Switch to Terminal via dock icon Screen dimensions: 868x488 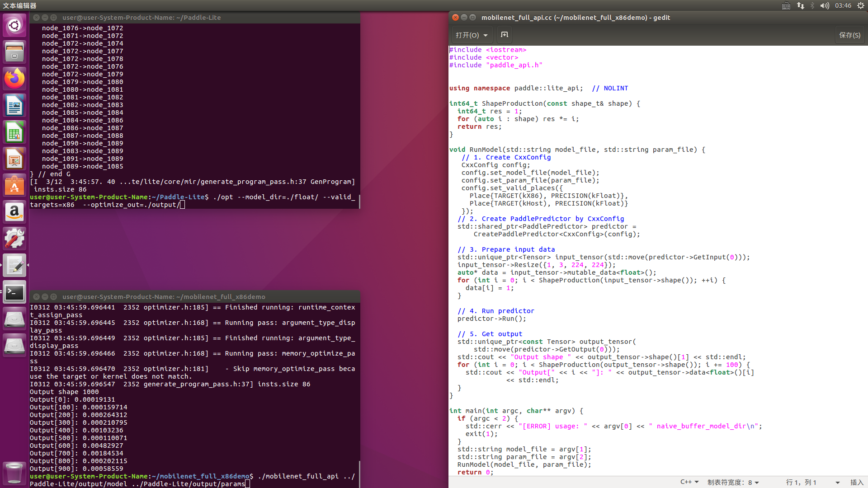(x=14, y=292)
